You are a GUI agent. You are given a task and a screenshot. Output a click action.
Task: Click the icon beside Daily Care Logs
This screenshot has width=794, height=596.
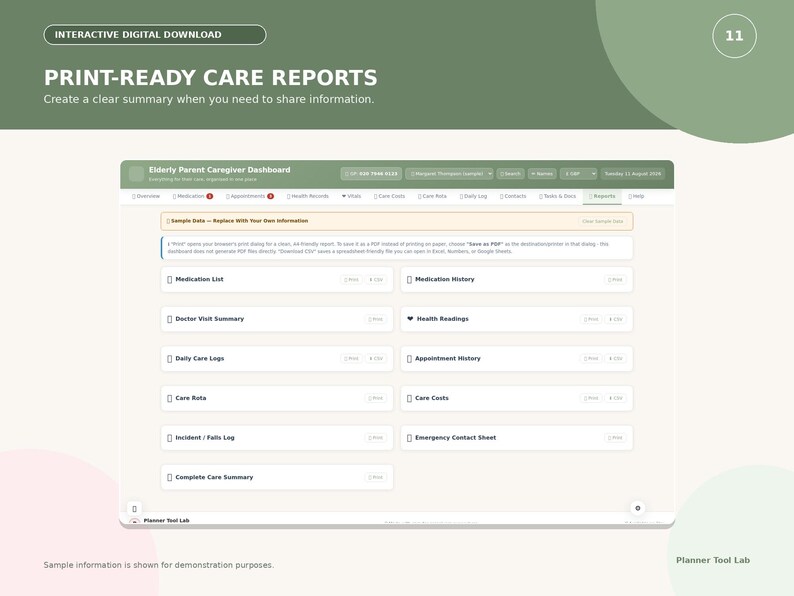point(170,359)
